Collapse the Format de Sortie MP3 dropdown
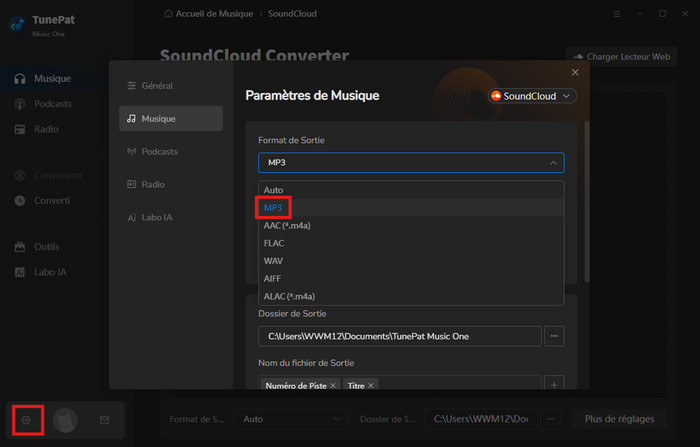This screenshot has height=447, width=700. coord(411,163)
